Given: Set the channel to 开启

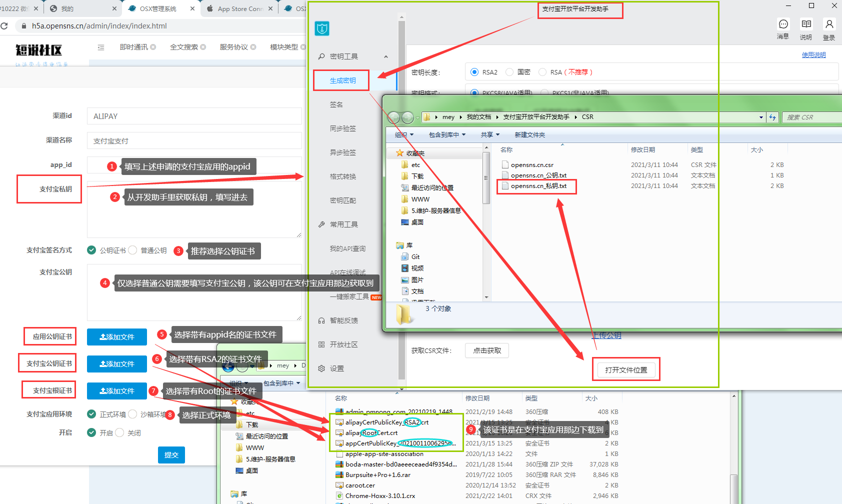Looking at the screenshot, I should coord(91,432).
